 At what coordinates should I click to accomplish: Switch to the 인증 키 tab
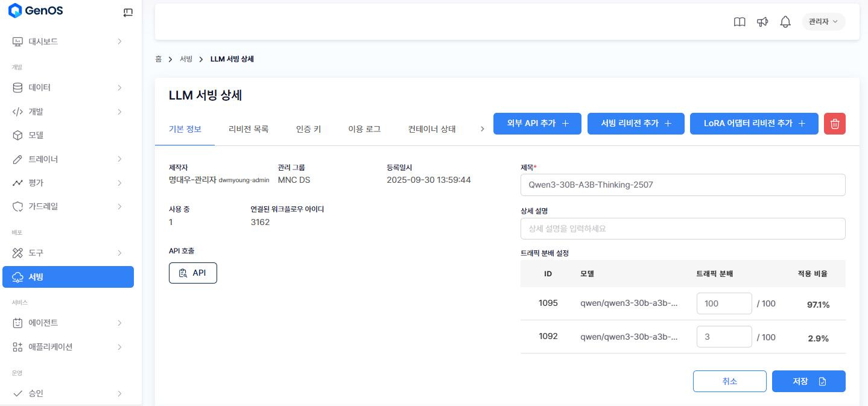click(x=308, y=129)
